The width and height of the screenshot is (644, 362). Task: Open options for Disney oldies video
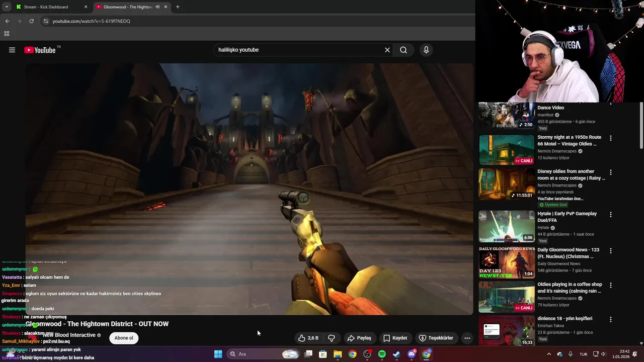(x=611, y=172)
